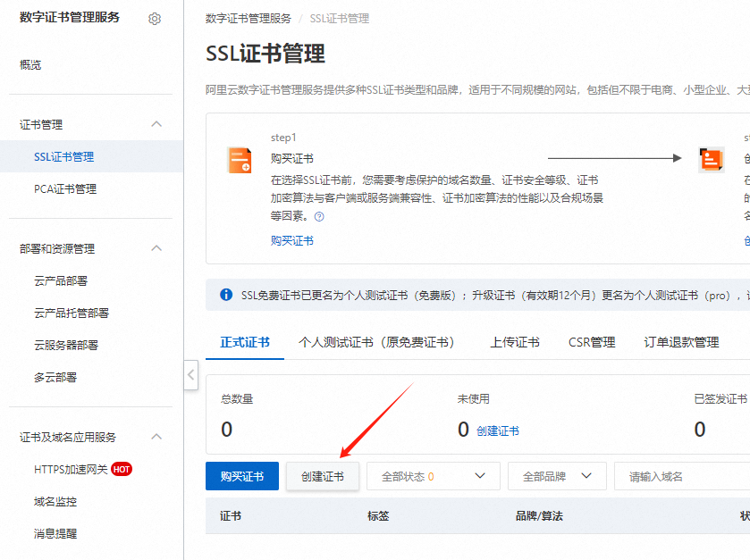
Task: Collapse the 证书管理 menu group
Action: pos(156,124)
